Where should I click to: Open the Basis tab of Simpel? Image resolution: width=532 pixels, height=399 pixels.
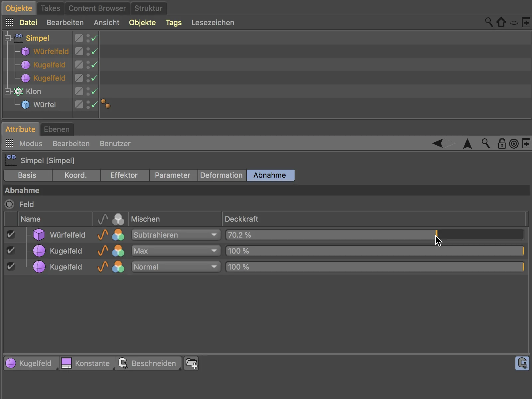coord(27,175)
